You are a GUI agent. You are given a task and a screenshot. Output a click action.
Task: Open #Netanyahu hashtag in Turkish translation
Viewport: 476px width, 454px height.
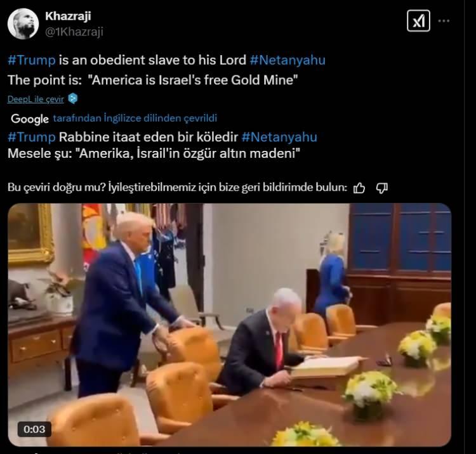279,137
